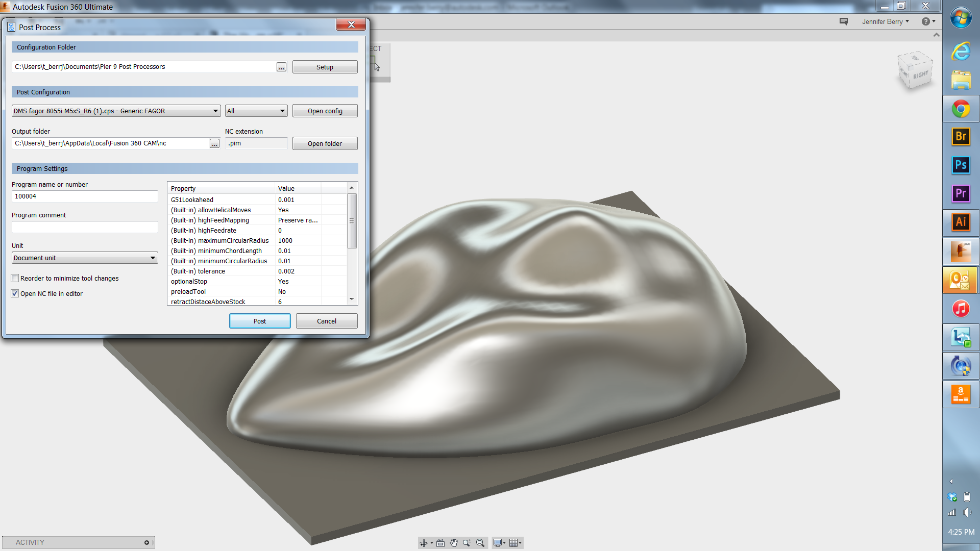Viewport: 980px width, 551px height.
Task: Select the minimumCircularRadius property row
Action: pos(257,261)
